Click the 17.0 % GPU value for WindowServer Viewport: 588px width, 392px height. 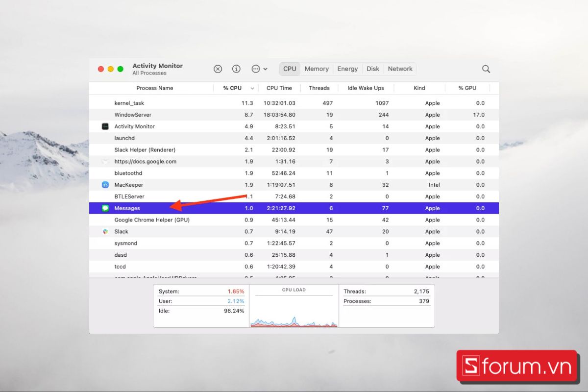click(479, 115)
